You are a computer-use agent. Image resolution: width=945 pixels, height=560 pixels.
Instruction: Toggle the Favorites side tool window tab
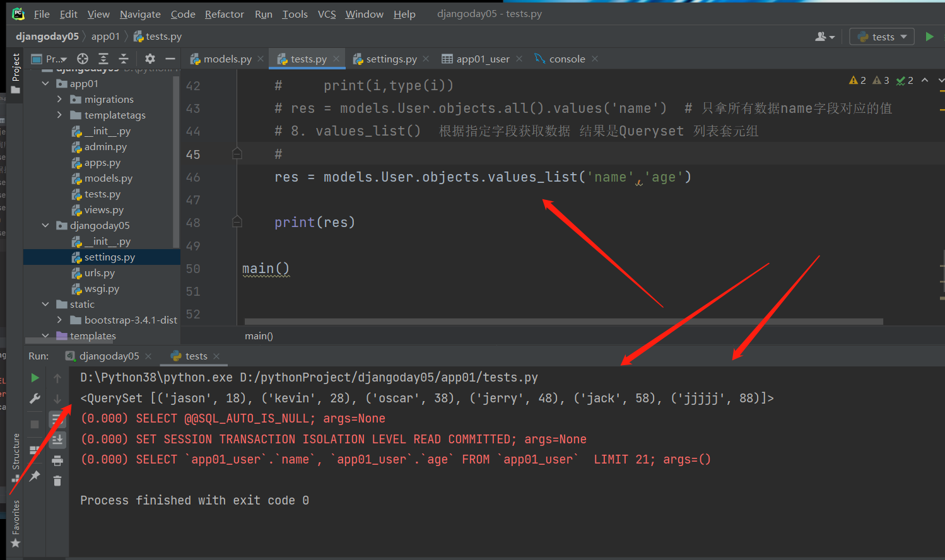point(16,523)
